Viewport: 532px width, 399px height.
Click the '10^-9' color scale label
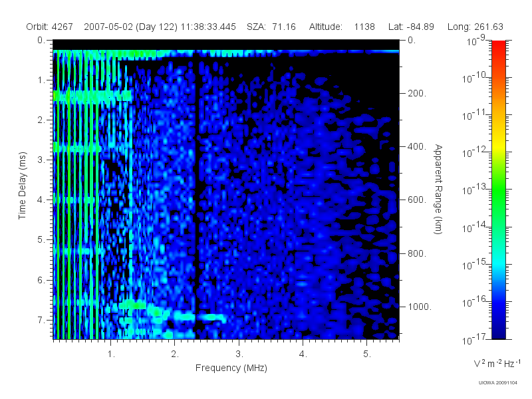(476, 40)
